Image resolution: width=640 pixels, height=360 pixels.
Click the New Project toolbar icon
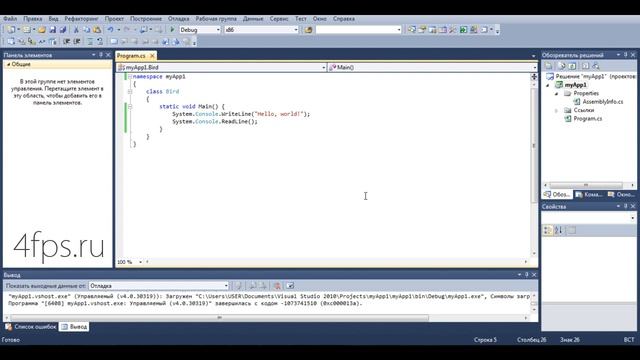point(11,30)
